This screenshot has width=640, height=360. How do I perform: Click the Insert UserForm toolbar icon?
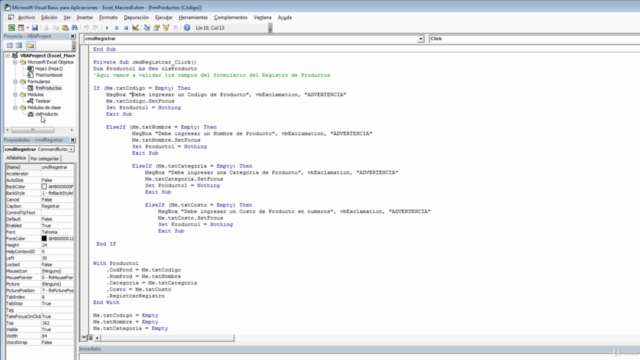click(20, 28)
